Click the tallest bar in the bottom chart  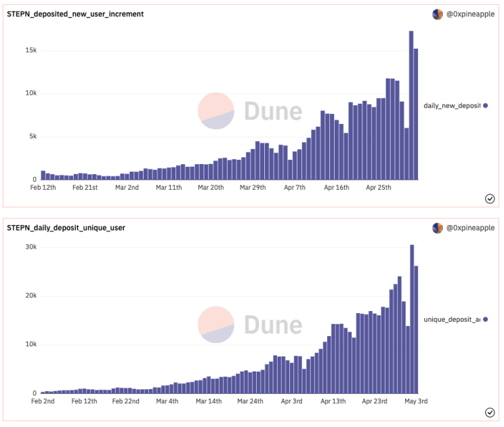coord(412,319)
